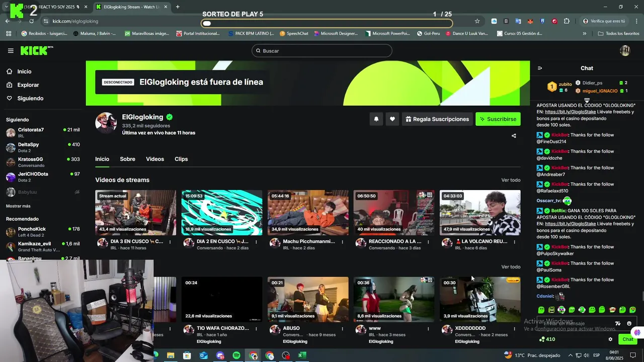The height and width of the screenshot is (362, 644).
Task: Click the green Chat send button
Action: click(627, 339)
